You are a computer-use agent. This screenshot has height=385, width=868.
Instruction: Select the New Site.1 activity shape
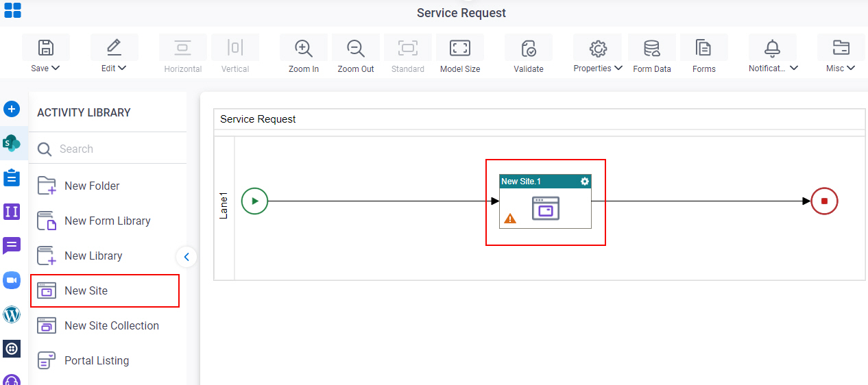pos(545,201)
